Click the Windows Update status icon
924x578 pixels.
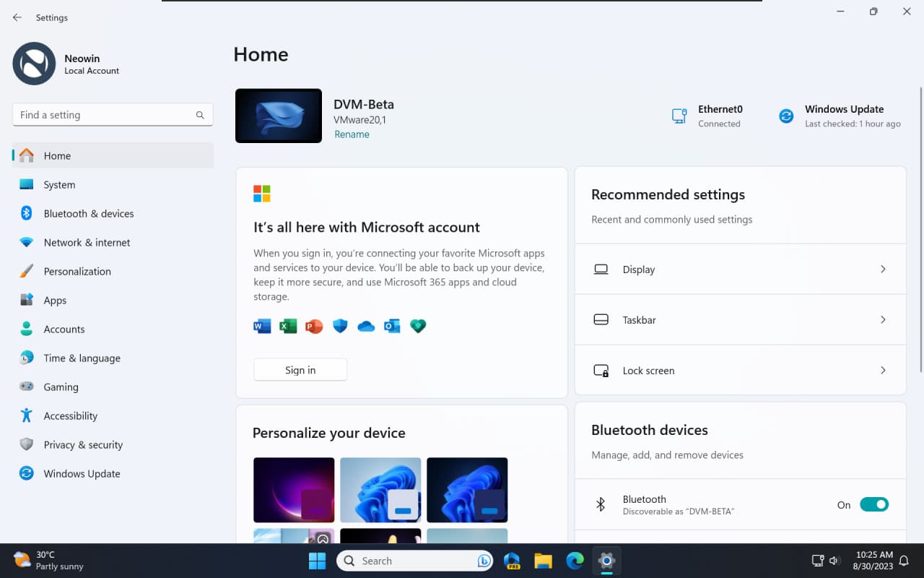[x=785, y=116]
